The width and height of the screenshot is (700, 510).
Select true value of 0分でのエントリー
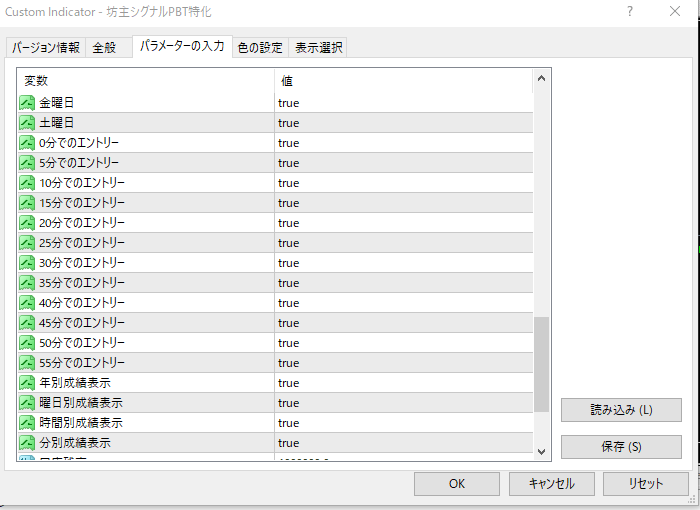pos(288,143)
